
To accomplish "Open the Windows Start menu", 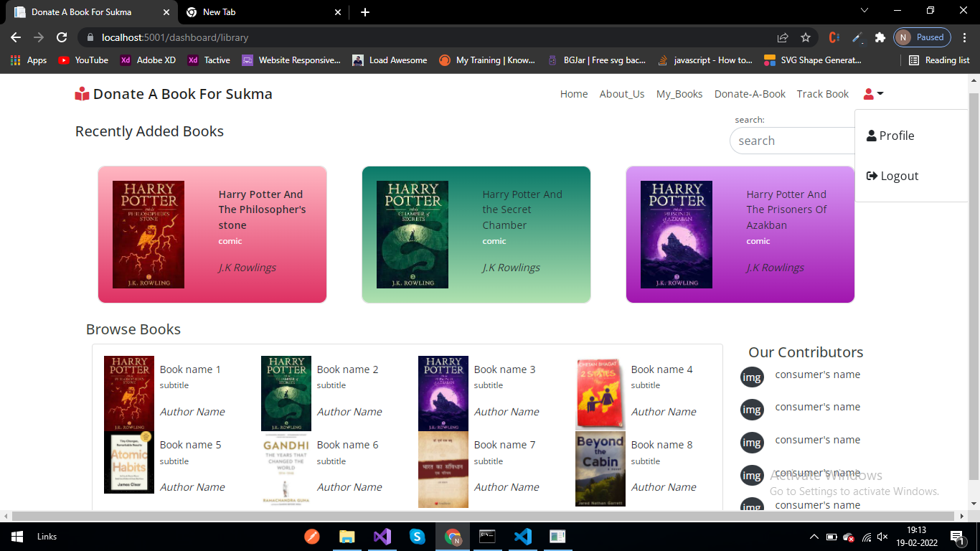I will (x=17, y=537).
